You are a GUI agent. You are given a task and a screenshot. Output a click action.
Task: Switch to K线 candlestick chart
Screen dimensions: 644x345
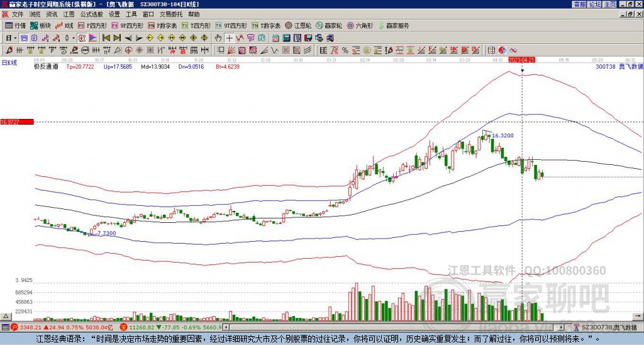point(64,25)
